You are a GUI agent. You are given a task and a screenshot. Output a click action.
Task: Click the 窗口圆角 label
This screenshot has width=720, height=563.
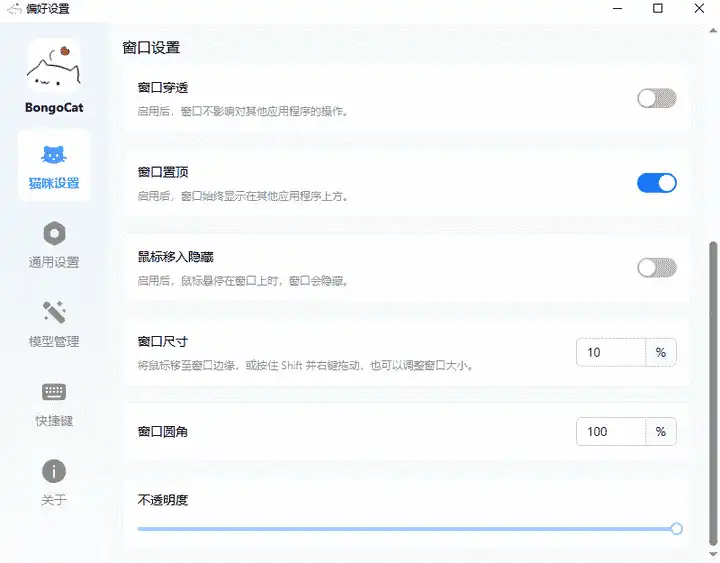163,432
